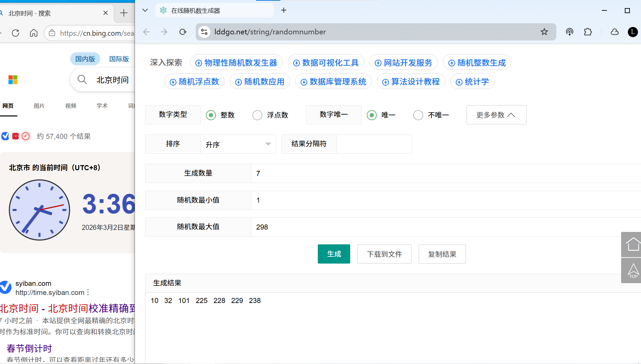This screenshot has width=641, height=364.
Task: Click the 结果分隔符 input field
Action: 374,144
